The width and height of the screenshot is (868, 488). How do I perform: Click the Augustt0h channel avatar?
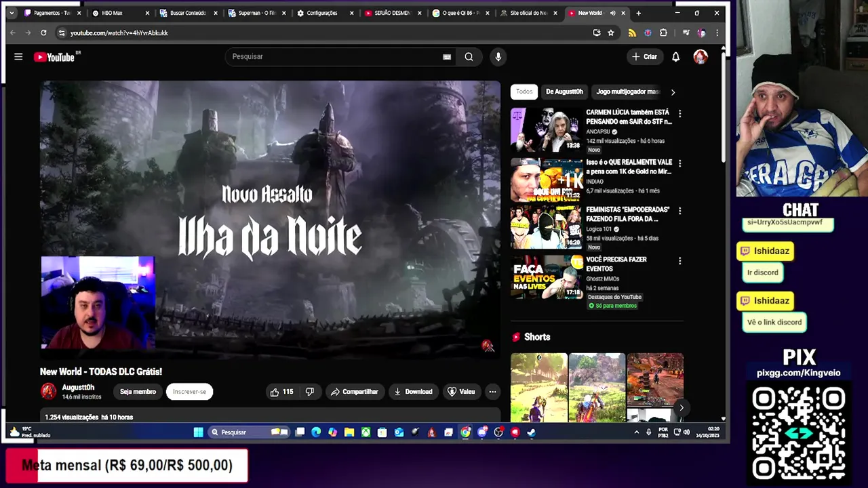48,391
